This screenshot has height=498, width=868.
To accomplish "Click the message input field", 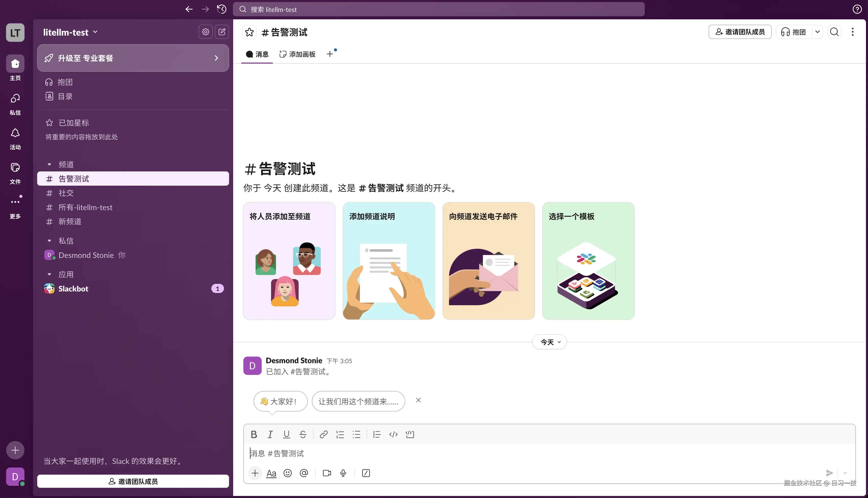I will (411, 453).
